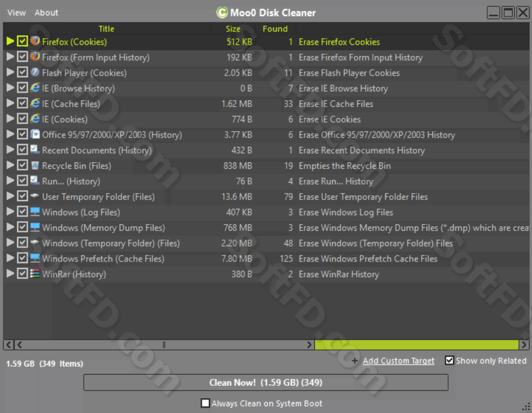
Task: Select the Windows (Temporary Folder) (Files) title
Action: pos(111,243)
